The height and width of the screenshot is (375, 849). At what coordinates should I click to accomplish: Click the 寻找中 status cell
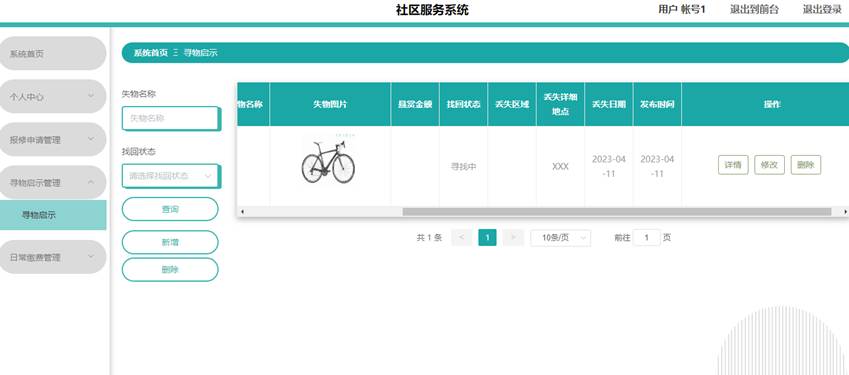pyautogui.click(x=463, y=167)
